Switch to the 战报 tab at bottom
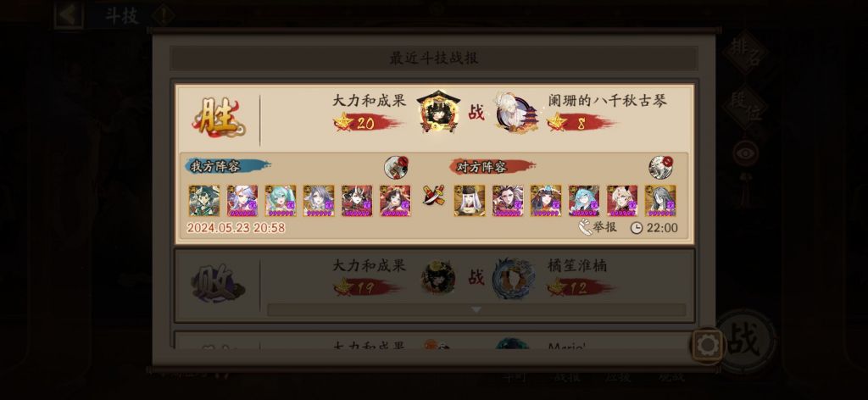868x400 pixels. pos(567,377)
